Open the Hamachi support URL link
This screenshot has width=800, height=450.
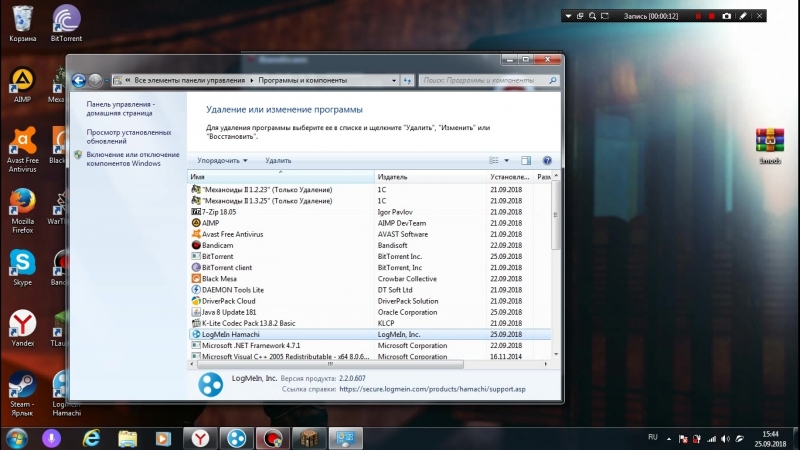pyautogui.click(x=432, y=389)
